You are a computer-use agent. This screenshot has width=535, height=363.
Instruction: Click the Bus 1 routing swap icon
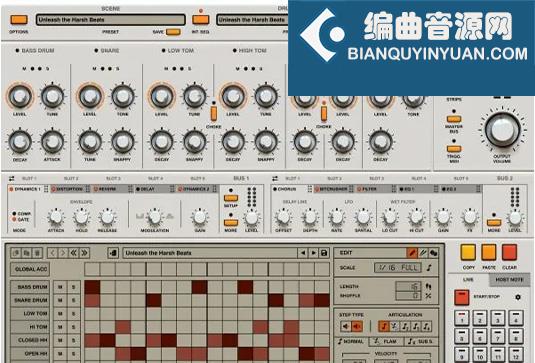tap(12, 178)
